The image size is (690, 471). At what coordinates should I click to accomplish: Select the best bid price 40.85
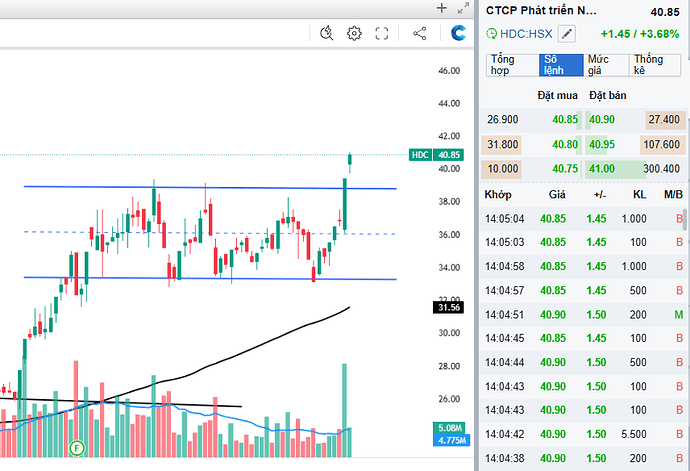565,120
